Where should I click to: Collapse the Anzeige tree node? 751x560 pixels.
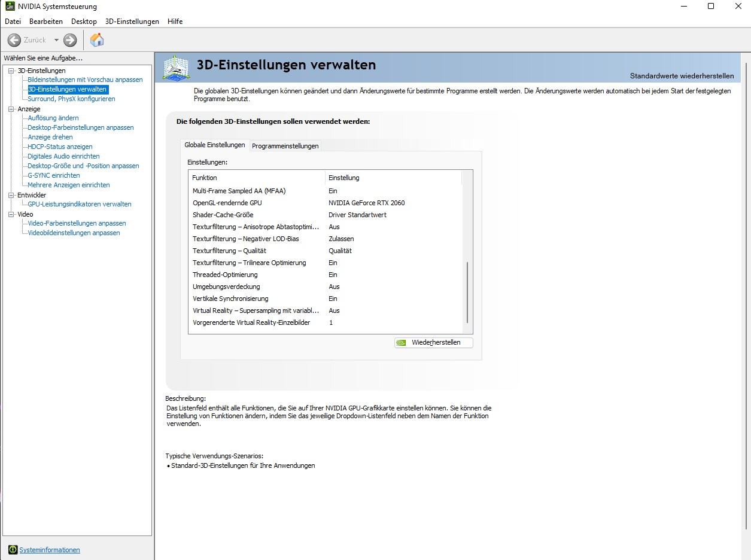coord(11,109)
